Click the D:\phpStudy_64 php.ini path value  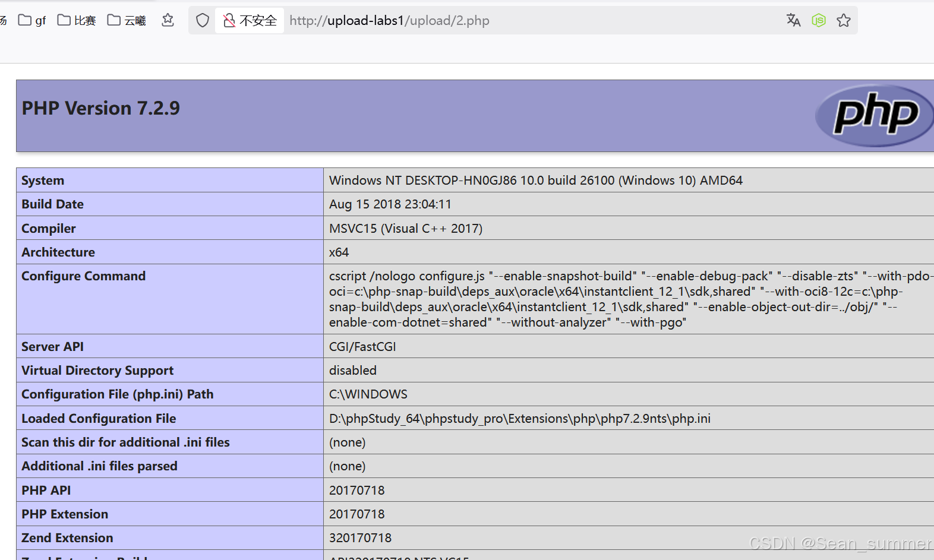coord(520,419)
